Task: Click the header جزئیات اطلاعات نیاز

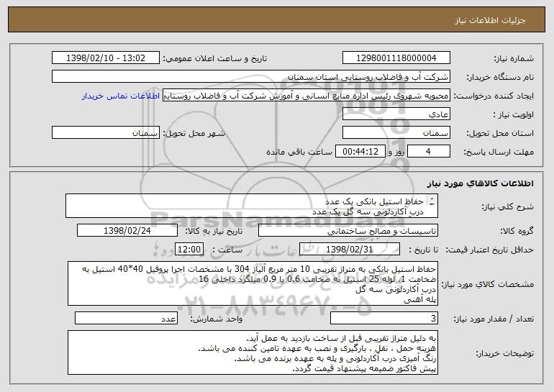Action: (x=490, y=20)
